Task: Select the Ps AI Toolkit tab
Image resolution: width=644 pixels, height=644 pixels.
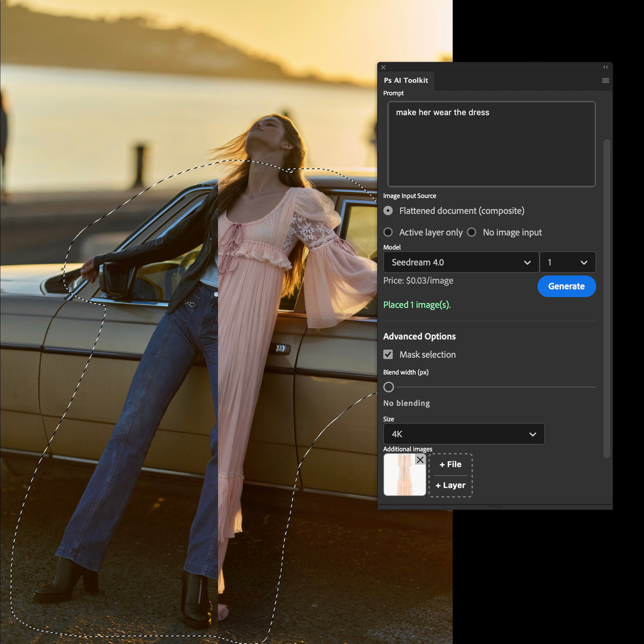Action: click(406, 80)
